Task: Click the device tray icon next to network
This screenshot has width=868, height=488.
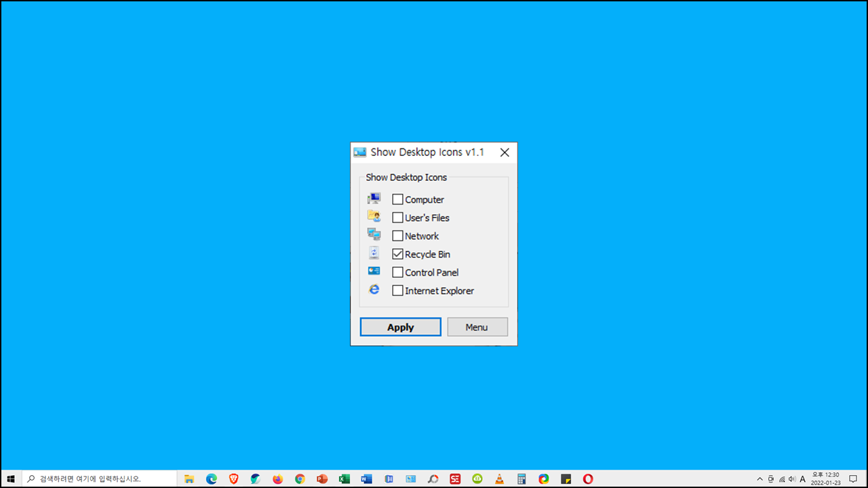Action: pyautogui.click(x=771, y=479)
